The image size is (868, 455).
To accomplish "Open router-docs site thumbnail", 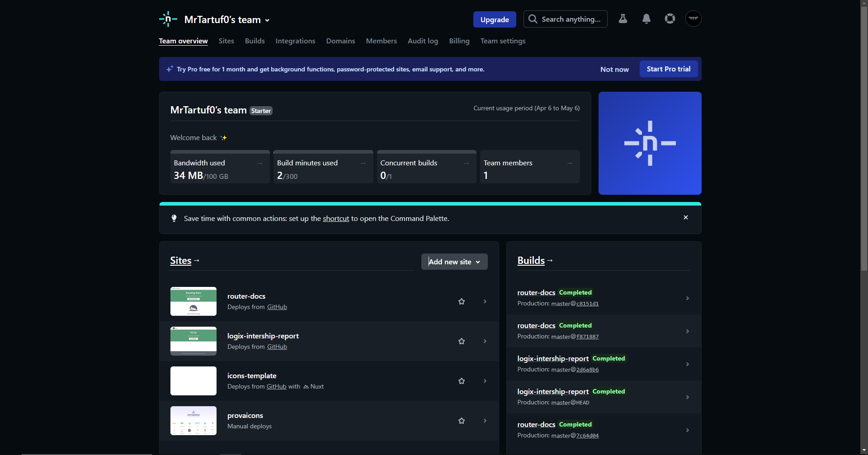I will tap(193, 301).
